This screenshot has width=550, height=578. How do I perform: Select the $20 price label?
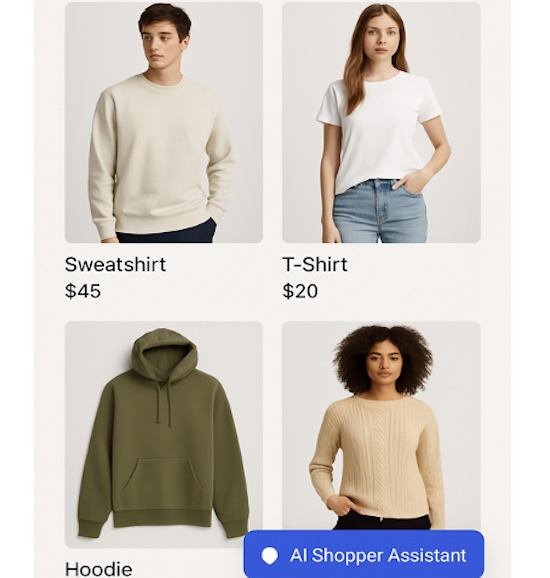[300, 291]
